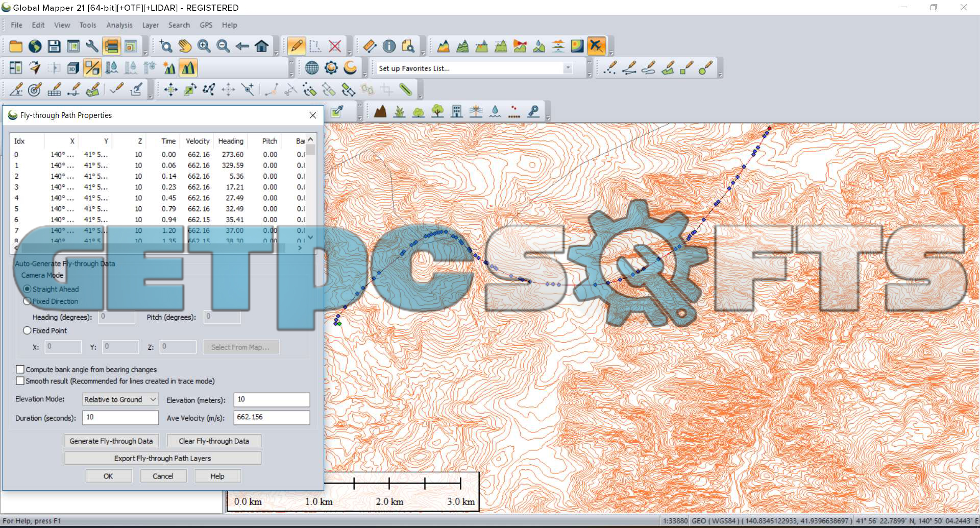Click the Velocity column header

(x=198, y=141)
